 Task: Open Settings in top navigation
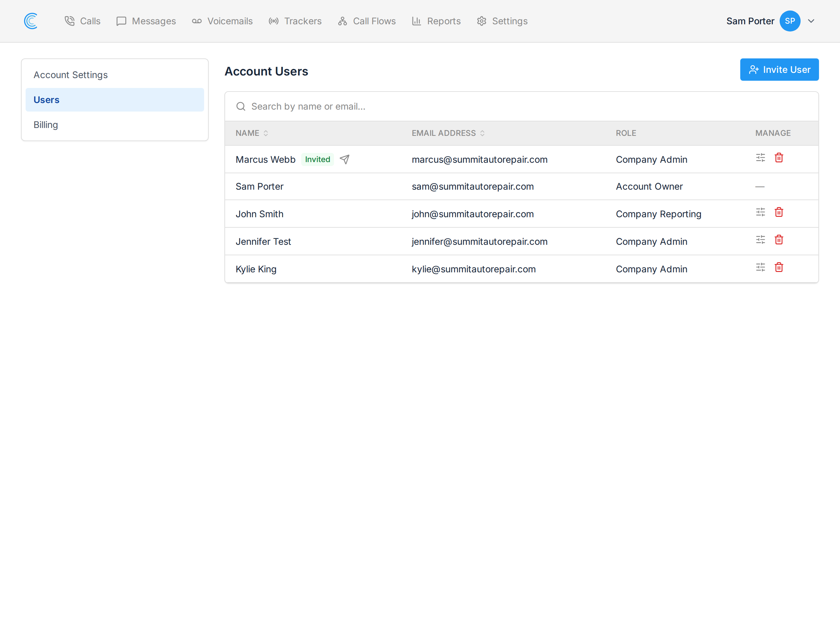pos(502,21)
